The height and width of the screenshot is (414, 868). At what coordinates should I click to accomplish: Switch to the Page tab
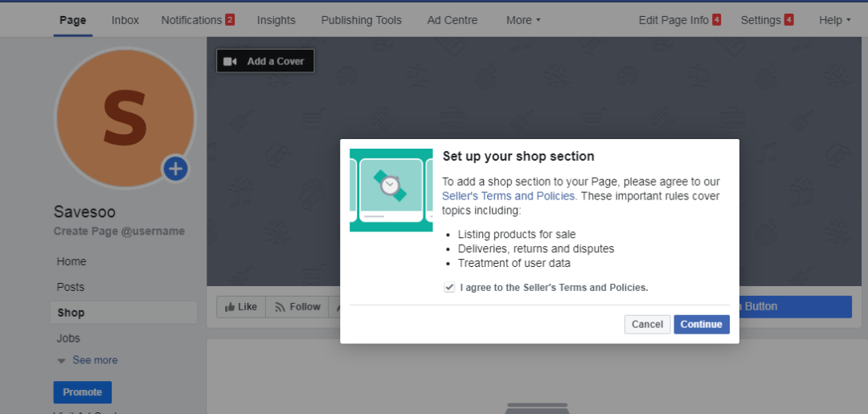pyautogui.click(x=73, y=20)
